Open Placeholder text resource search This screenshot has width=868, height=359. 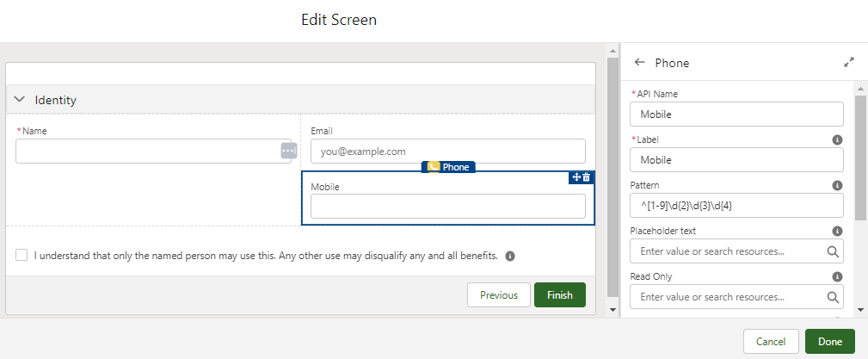tap(832, 251)
